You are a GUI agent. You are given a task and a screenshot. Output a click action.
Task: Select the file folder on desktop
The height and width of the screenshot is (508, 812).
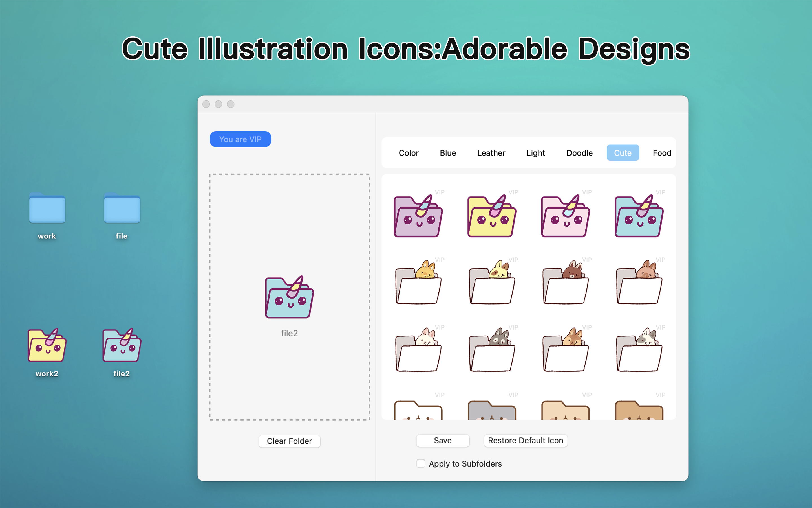point(122,208)
